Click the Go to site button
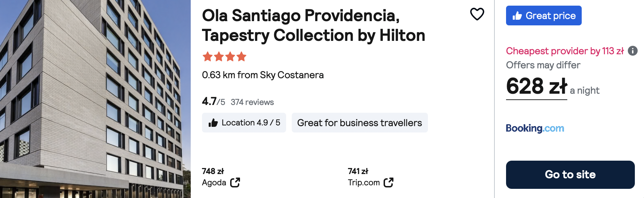 [570, 175]
